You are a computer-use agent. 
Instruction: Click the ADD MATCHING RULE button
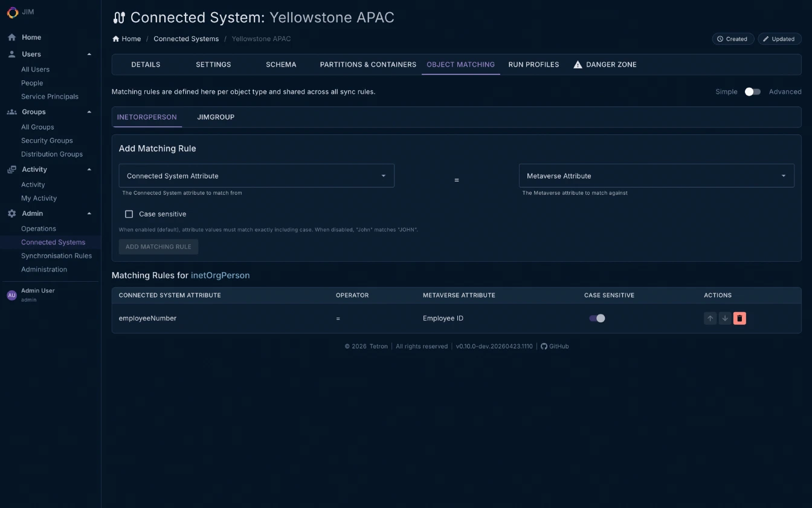[x=158, y=246]
